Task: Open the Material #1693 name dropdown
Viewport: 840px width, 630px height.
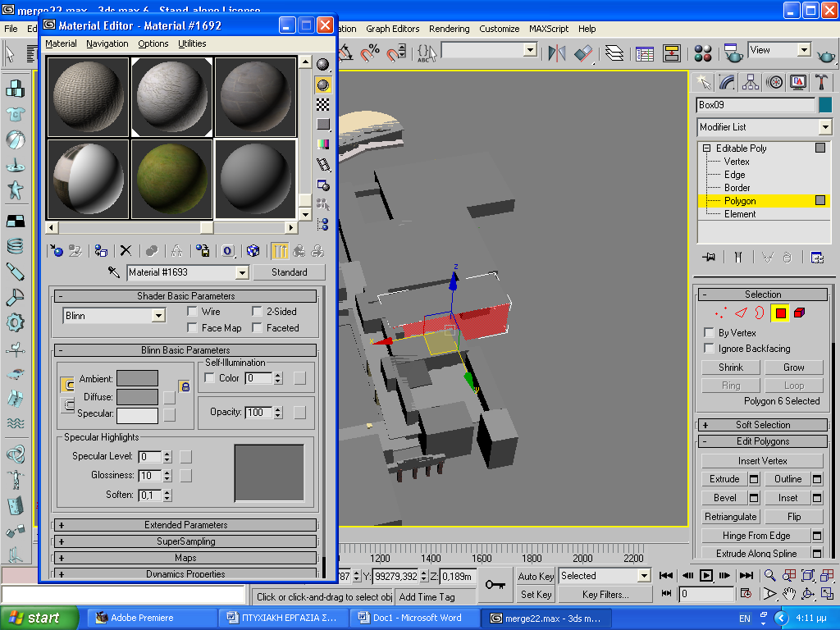Action: click(242, 272)
